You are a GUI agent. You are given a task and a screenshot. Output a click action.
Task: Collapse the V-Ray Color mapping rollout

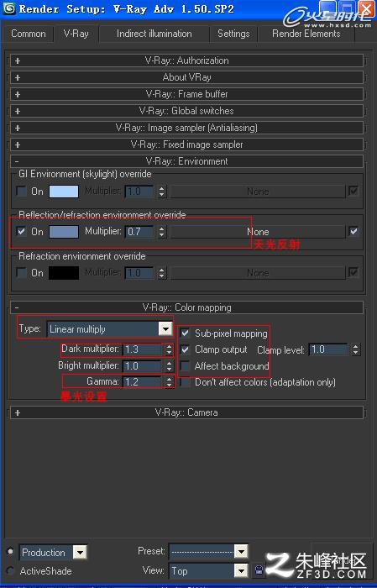186,307
